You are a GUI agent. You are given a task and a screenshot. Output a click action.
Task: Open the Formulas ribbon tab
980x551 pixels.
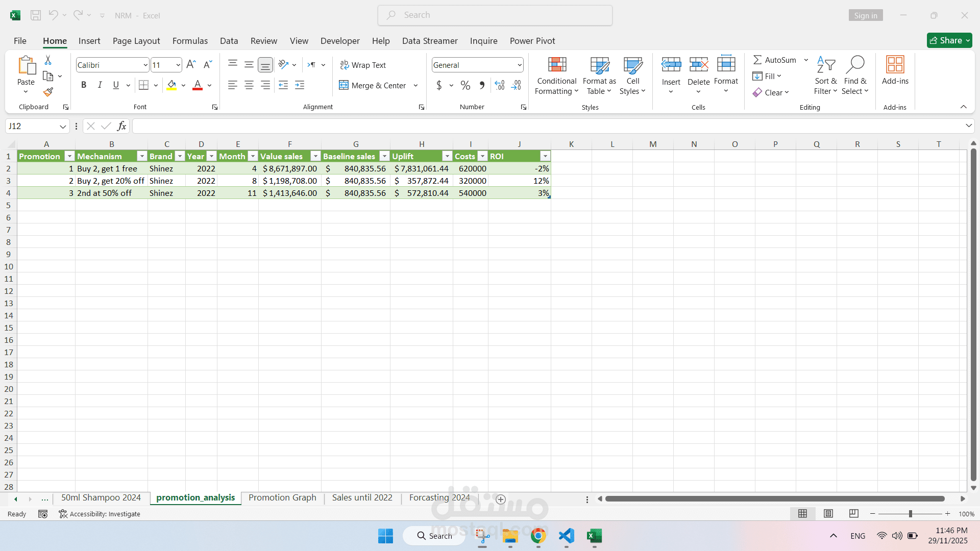coord(190,41)
